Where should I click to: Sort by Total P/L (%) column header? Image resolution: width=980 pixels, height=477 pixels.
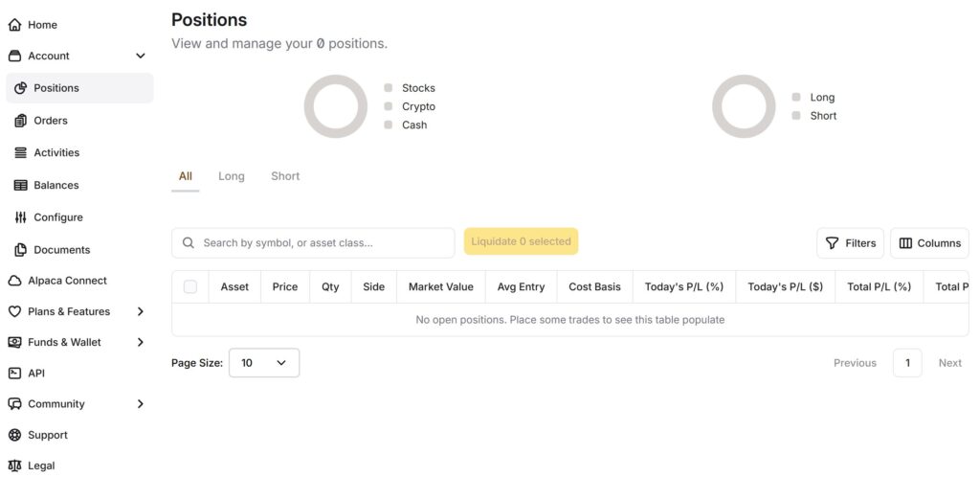[x=880, y=287]
